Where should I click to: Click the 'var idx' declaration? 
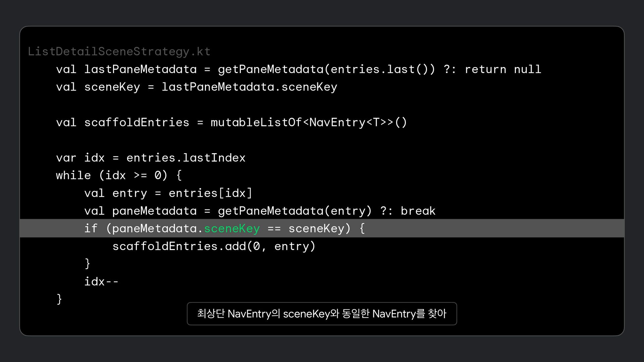click(x=80, y=158)
